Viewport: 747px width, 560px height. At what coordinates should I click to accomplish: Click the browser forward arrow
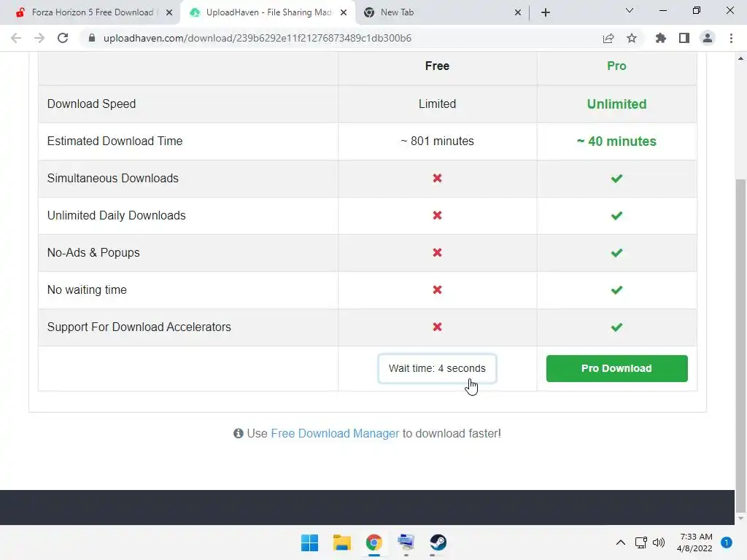pos(39,38)
